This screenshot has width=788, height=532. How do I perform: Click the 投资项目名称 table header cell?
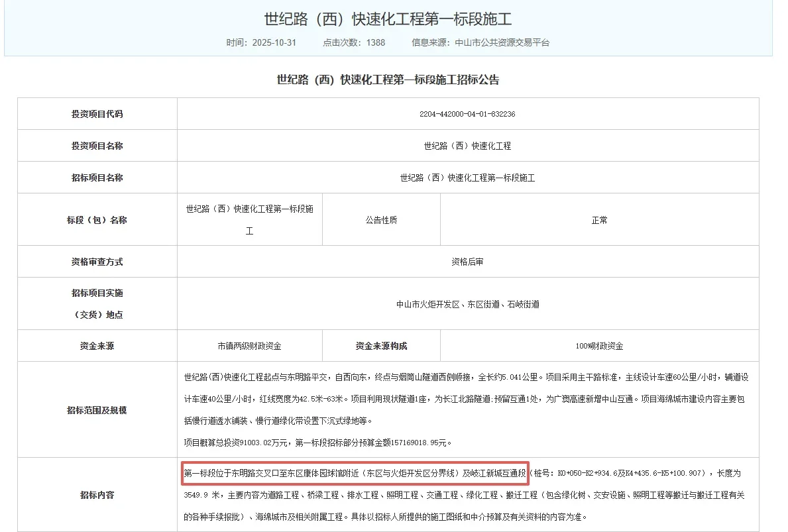pos(97,145)
